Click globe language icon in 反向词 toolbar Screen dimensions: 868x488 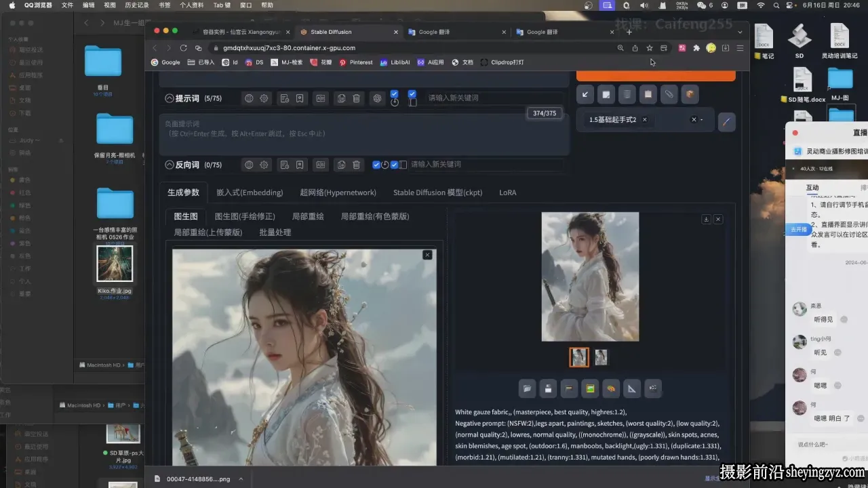pos(249,165)
